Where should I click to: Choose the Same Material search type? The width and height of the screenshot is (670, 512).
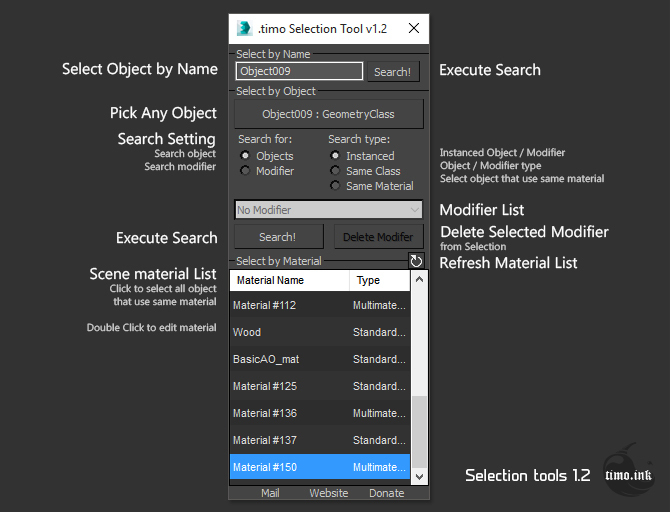tap(336, 186)
